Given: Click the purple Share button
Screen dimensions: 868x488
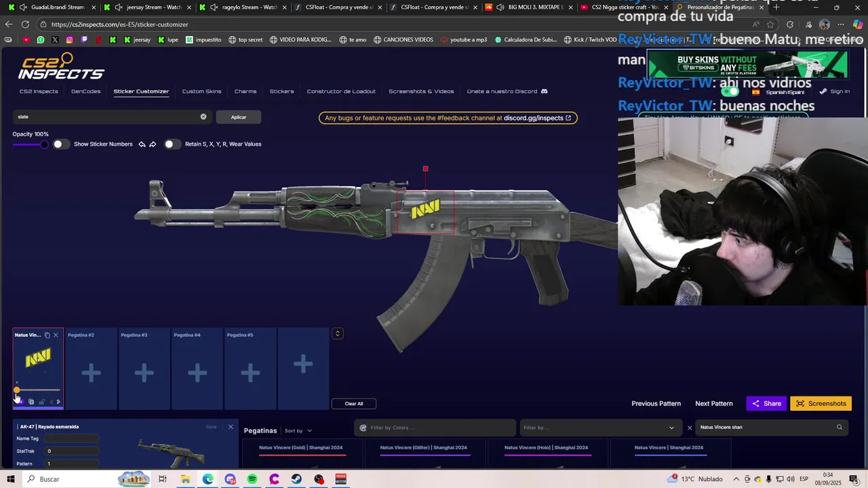Looking at the screenshot, I should [766, 404].
